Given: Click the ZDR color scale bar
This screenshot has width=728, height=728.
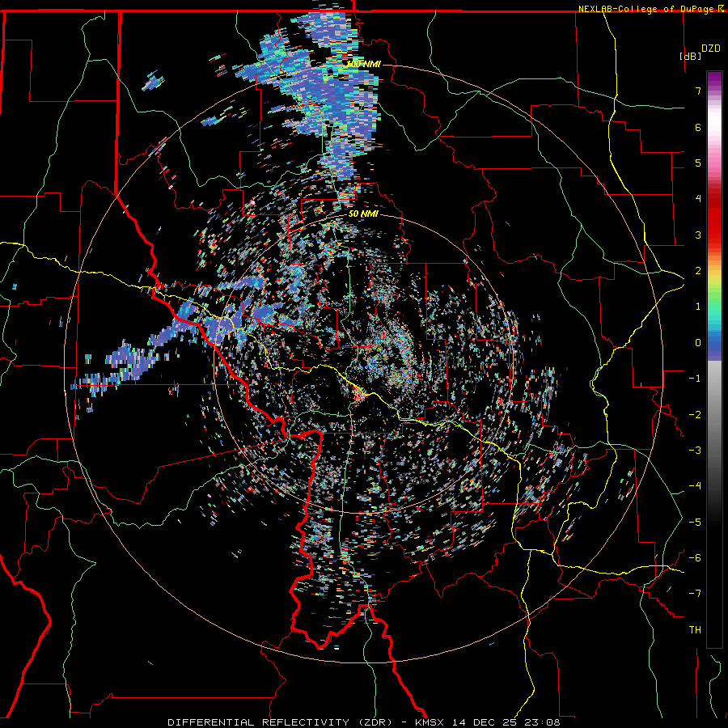Looking at the screenshot, I should (714, 359).
